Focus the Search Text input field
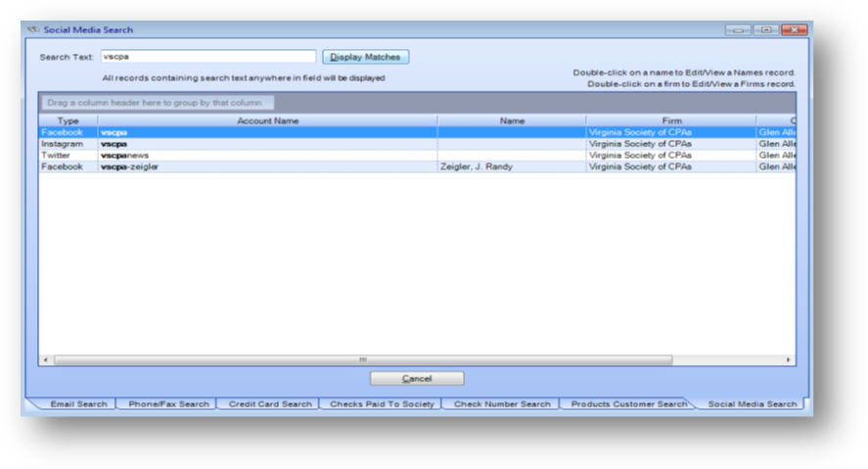The image size is (868, 469). (x=208, y=57)
